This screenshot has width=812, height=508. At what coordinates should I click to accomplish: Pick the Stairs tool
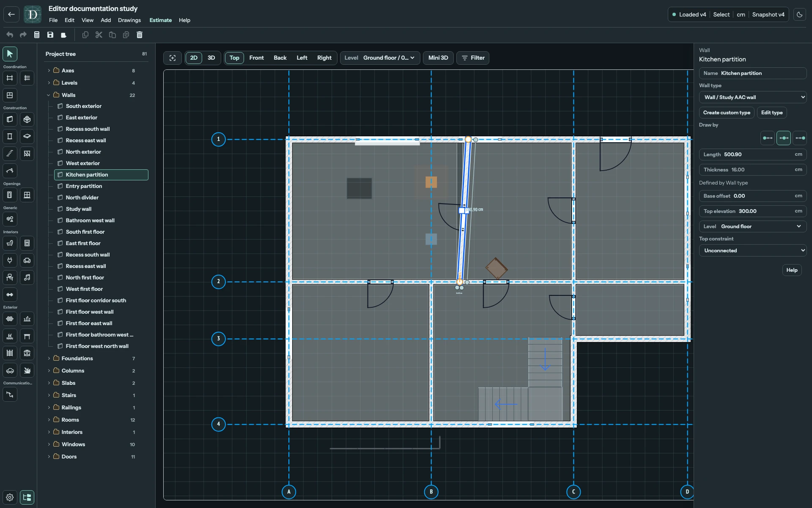coord(10,154)
